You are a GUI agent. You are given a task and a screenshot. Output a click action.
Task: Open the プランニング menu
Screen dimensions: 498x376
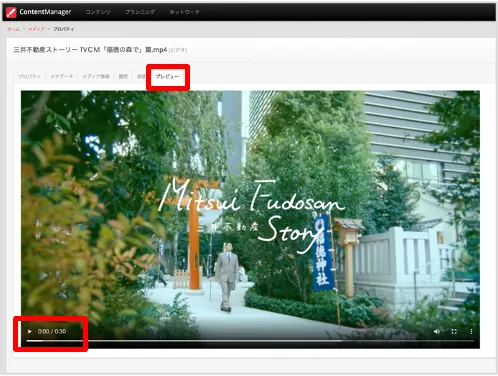coord(140,12)
